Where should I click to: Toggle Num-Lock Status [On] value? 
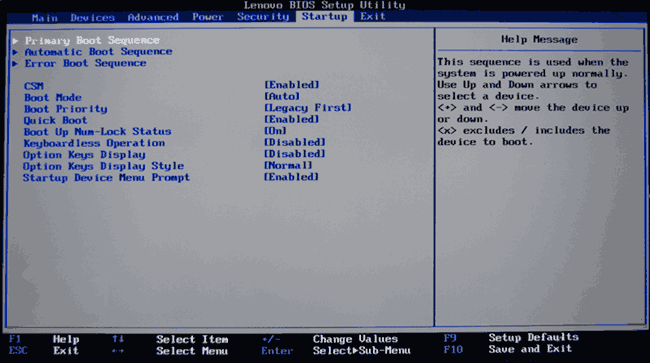pyautogui.click(x=275, y=131)
